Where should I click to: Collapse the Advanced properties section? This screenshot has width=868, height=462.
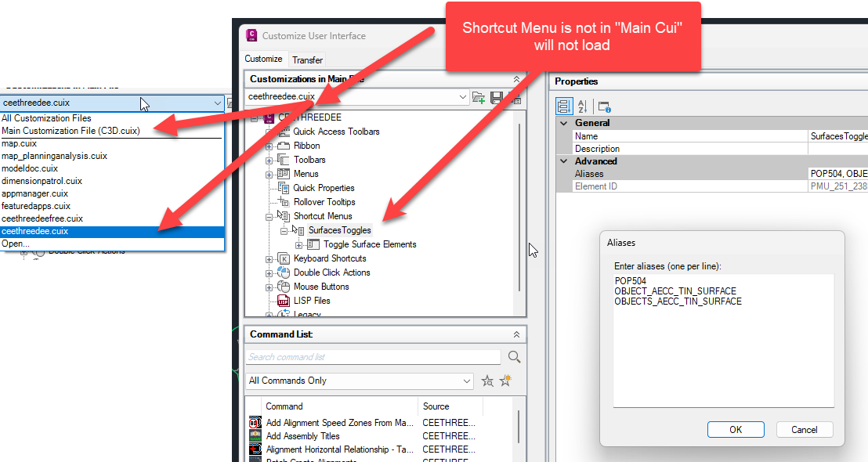point(564,161)
